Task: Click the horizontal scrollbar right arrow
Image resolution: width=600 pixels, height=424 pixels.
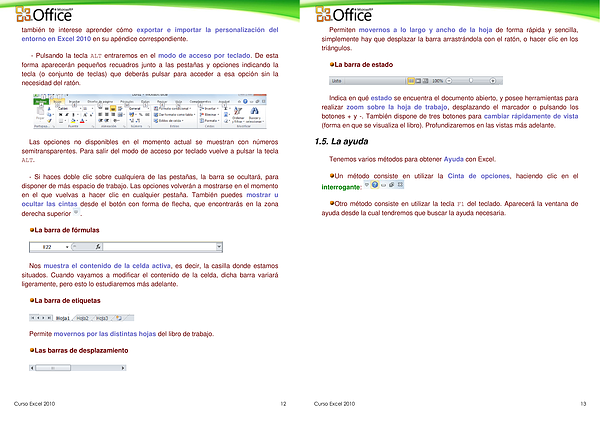Action: point(123,368)
